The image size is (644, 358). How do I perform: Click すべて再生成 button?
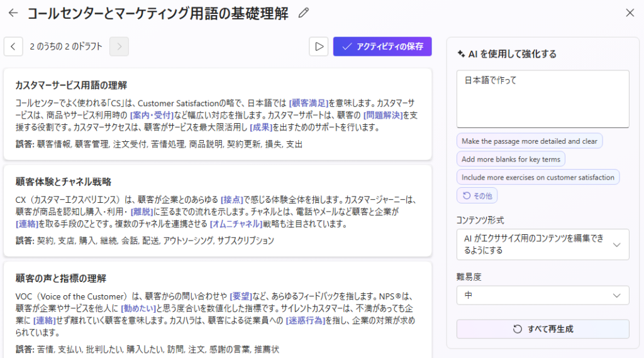point(543,329)
